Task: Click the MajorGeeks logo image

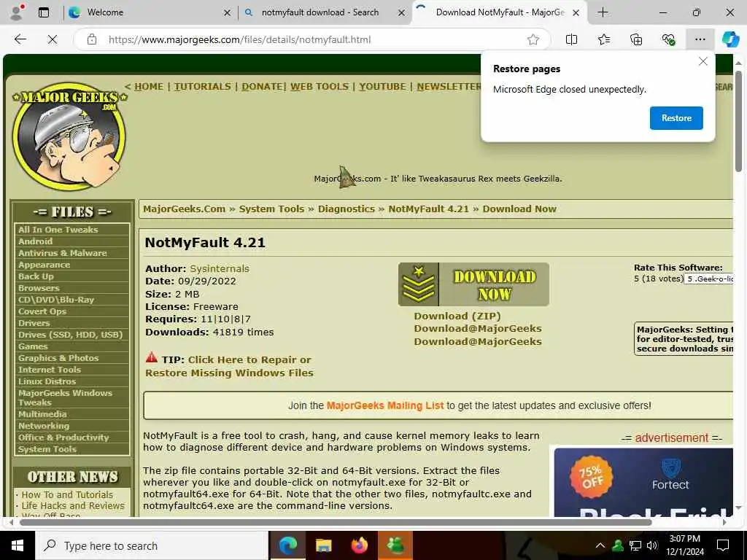Action: (70, 136)
